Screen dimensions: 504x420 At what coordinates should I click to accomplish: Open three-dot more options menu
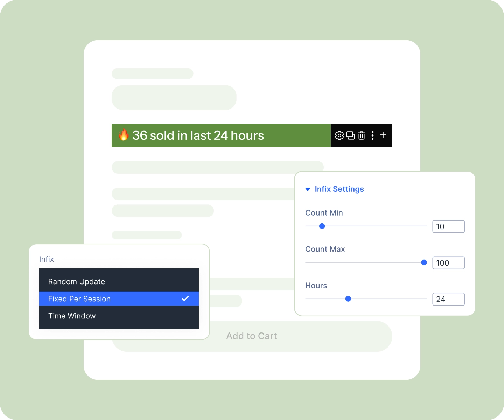click(x=372, y=135)
